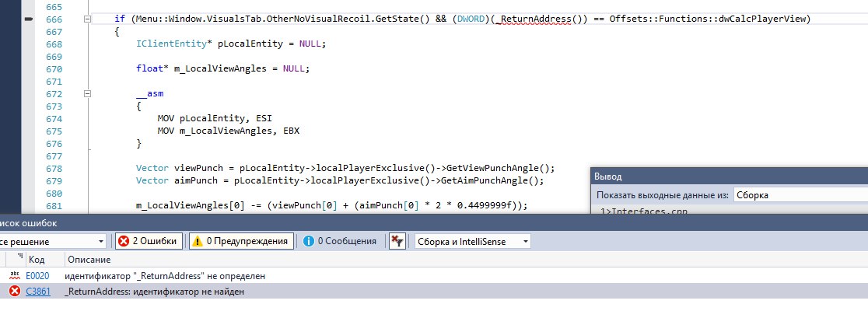868x325 pixels.
Task: Collapse the __asm block at line 672
Action: 87,94
